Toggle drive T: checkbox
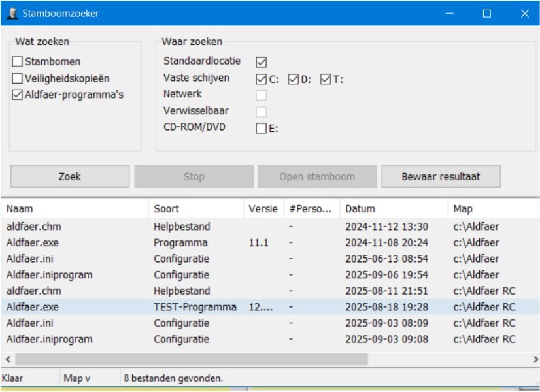The image size is (540, 392). (x=326, y=79)
